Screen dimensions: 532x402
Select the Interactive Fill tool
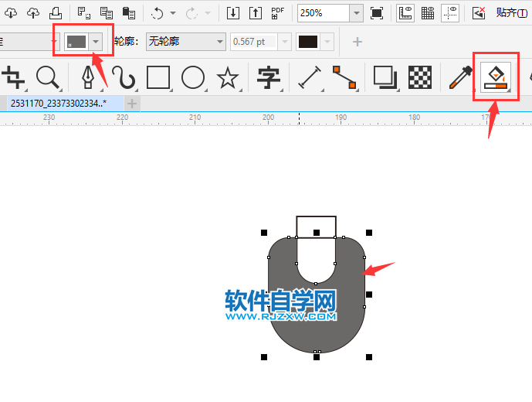pyautogui.click(x=496, y=77)
